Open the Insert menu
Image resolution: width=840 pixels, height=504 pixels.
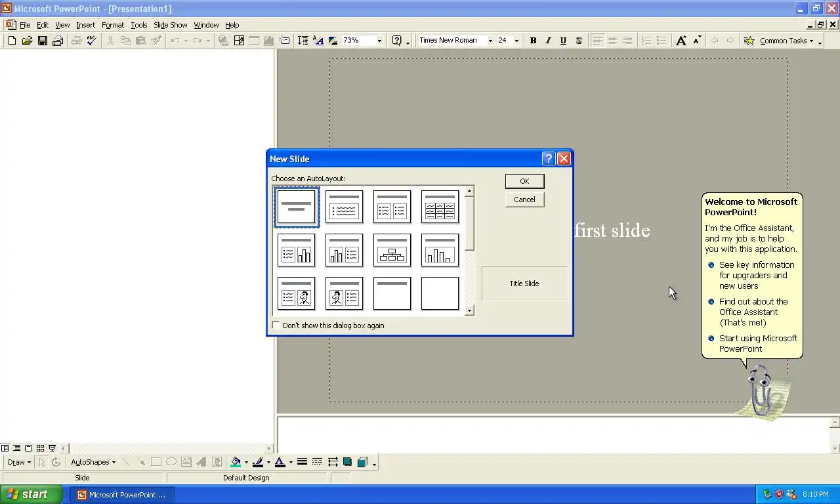(x=85, y=25)
